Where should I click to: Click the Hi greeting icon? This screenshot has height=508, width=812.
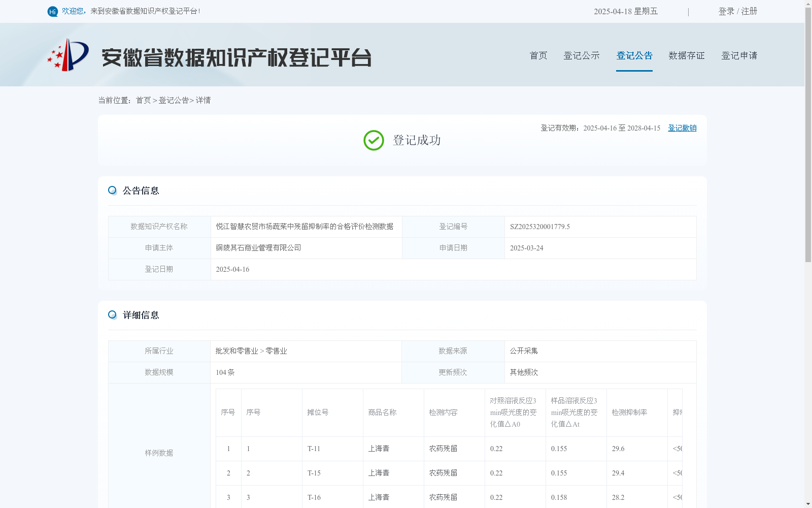click(x=53, y=11)
